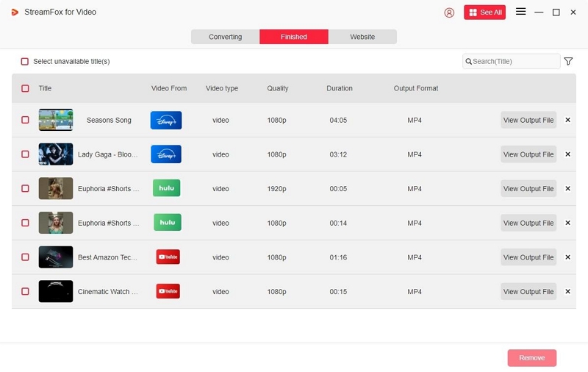This screenshot has height=372, width=588.
Task: View output file for Best Amazon Tech
Action: (x=528, y=257)
